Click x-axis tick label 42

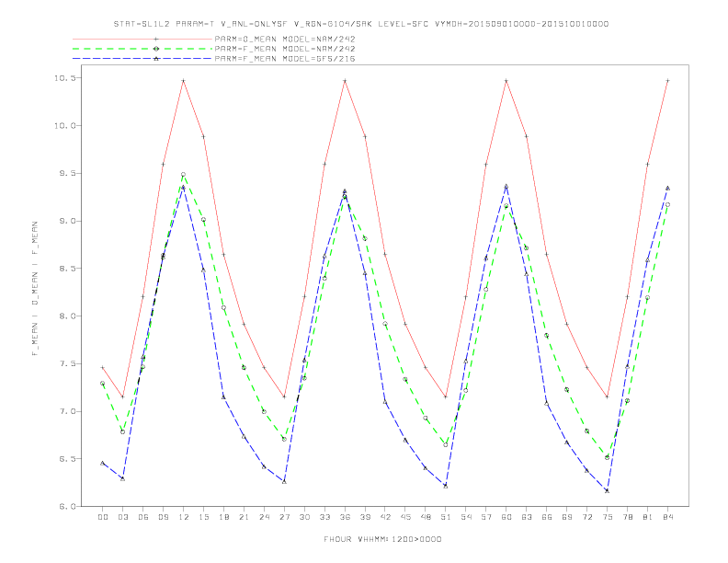pyautogui.click(x=385, y=517)
